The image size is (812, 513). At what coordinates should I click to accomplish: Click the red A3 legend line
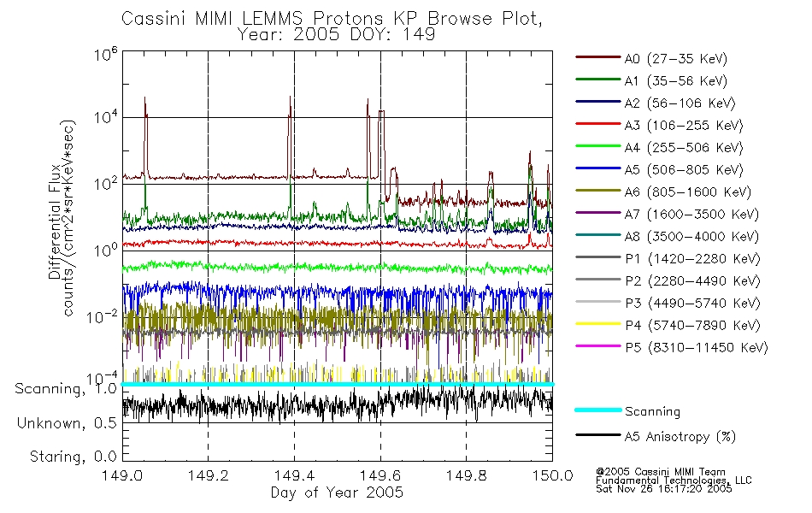point(598,124)
